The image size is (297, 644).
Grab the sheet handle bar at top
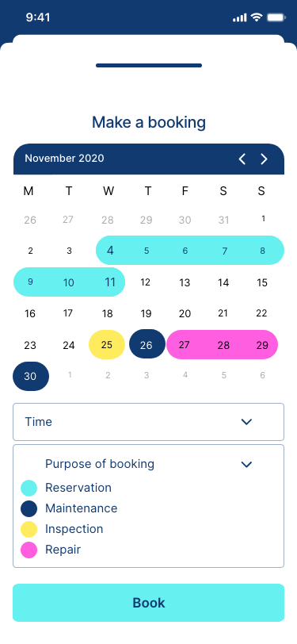point(149,65)
